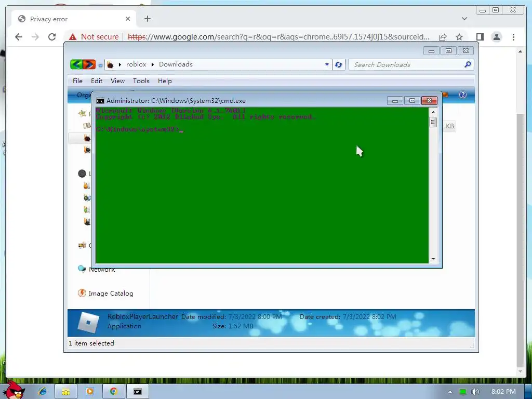Click the volume speaker tray icon
Screen dimensions: 532x399
(x=475, y=392)
